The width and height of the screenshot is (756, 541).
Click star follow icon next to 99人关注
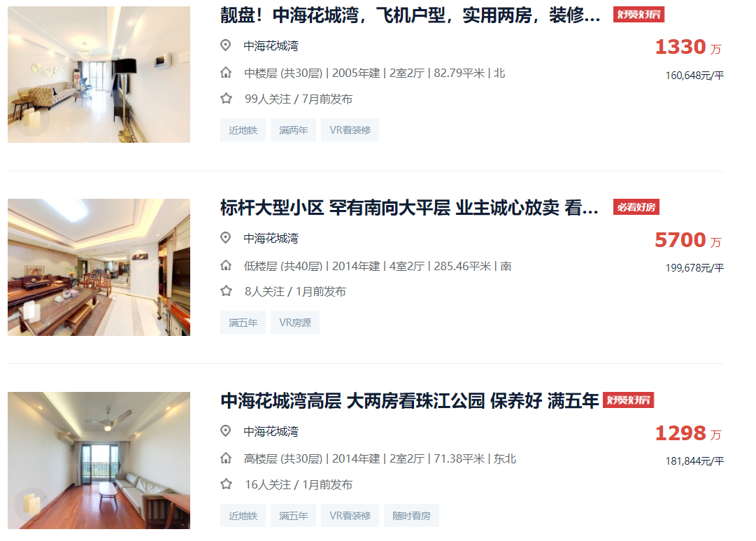coord(226,99)
